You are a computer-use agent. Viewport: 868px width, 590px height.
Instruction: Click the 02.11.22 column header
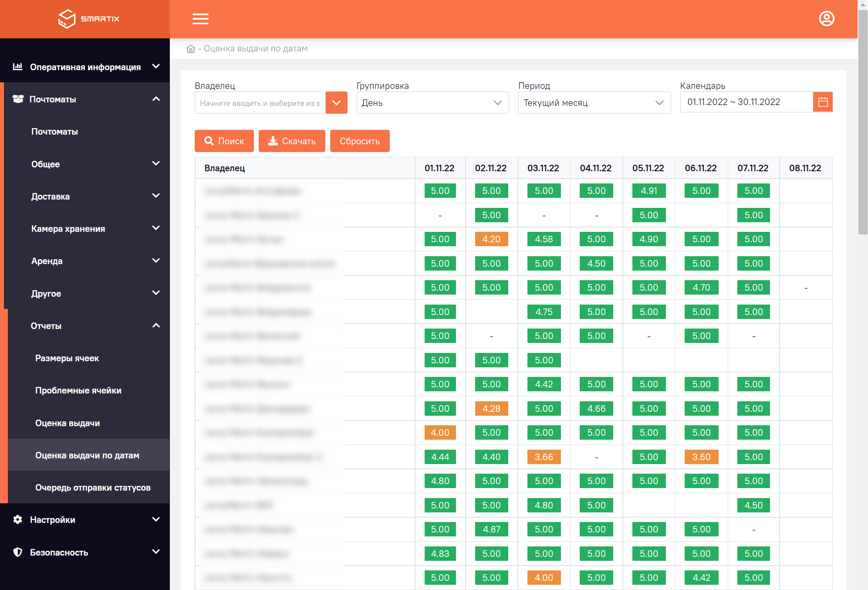[x=491, y=168]
